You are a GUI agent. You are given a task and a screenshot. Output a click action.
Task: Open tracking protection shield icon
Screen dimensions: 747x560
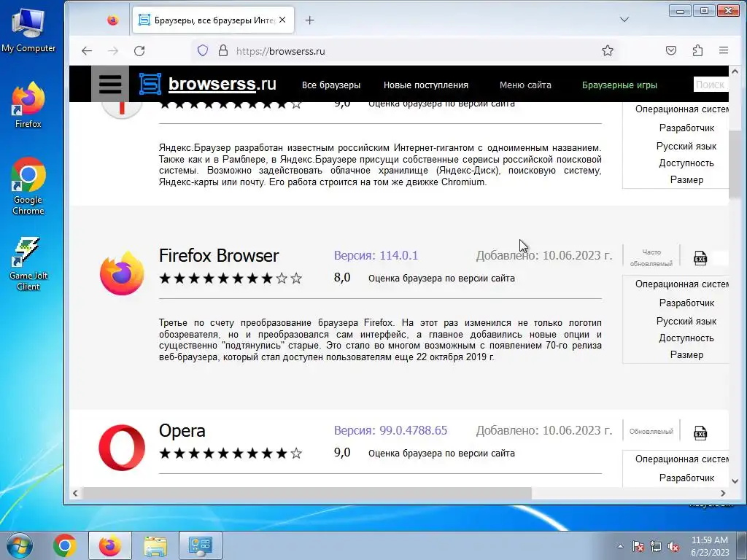click(203, 50)
